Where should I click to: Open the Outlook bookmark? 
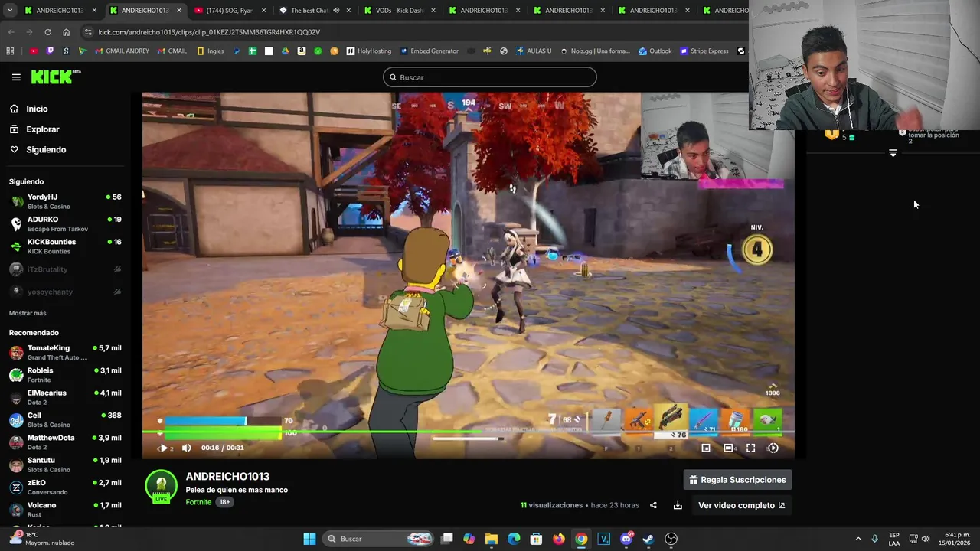click(x=655, y=51)
